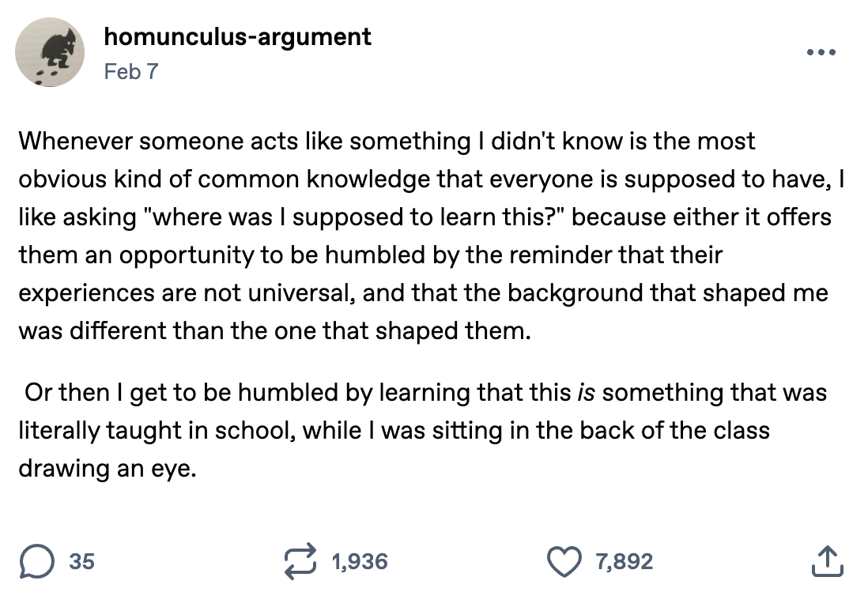Screen dimensions: 868x596
Task: Click the 7,892 likes count
Action: [x=625, y=561]
